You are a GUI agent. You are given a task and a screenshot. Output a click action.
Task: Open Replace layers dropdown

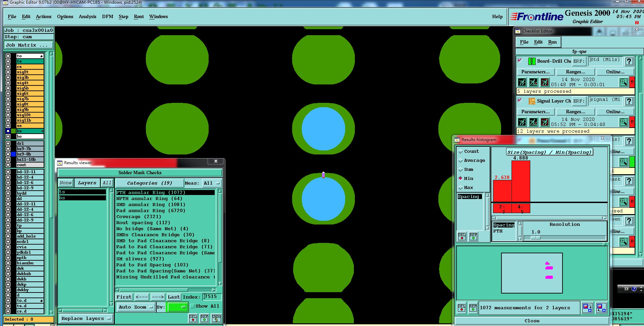point(86,319)
